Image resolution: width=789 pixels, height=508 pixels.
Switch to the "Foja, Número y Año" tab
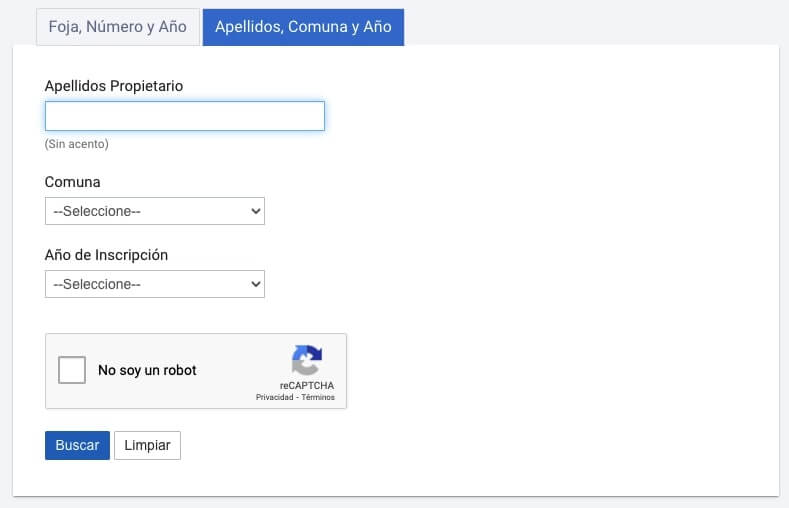[x=118, y=27]
